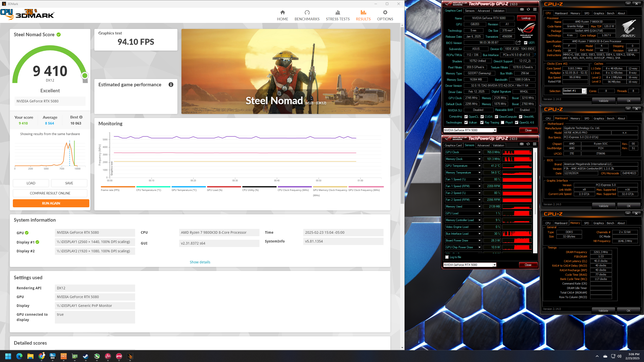The width and height of the screenshot is (644, 362).
Task: Click the score distribution chart
Action: (x=50, y=155)
